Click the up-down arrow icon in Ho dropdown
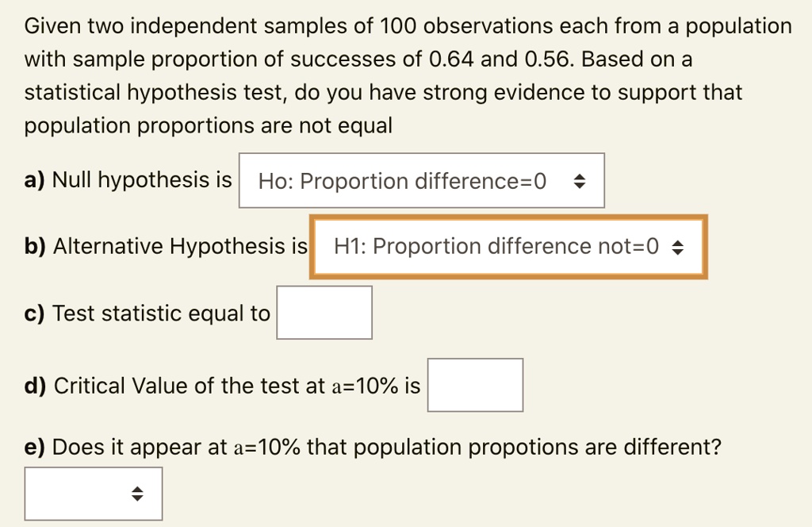Screen dimensions: 812x527 point(580,182)
